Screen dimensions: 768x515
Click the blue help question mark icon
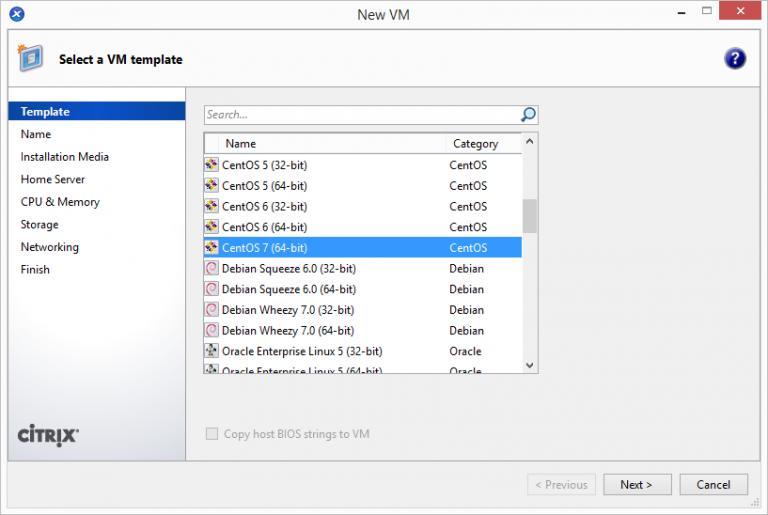coord(735,59)
